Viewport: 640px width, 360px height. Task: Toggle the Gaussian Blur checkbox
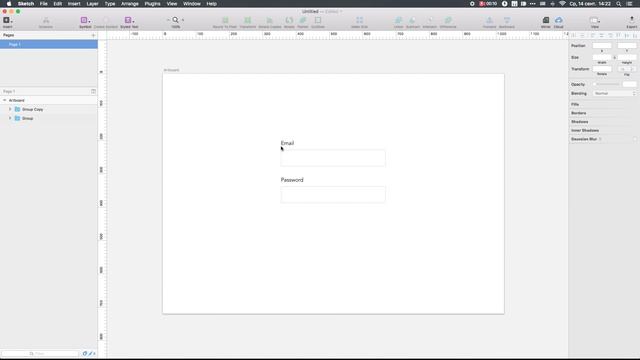point(635,139)
